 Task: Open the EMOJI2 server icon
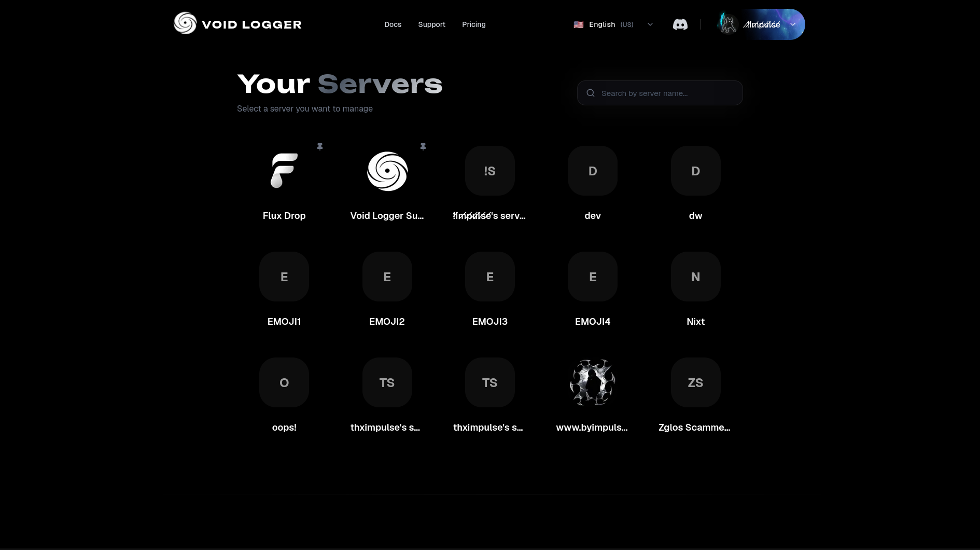click(x=387, y=277)
